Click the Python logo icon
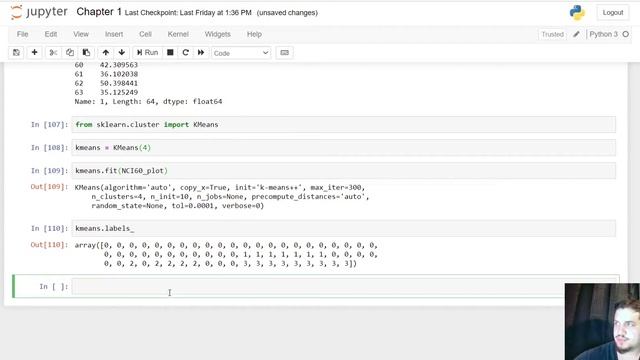 pyautogui.click(x=577, y=13)
